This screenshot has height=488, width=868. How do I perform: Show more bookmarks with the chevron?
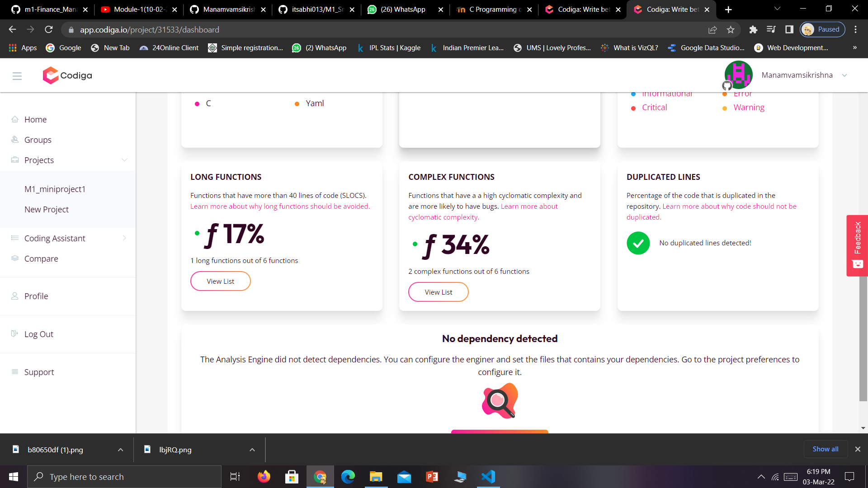point(855,47)
